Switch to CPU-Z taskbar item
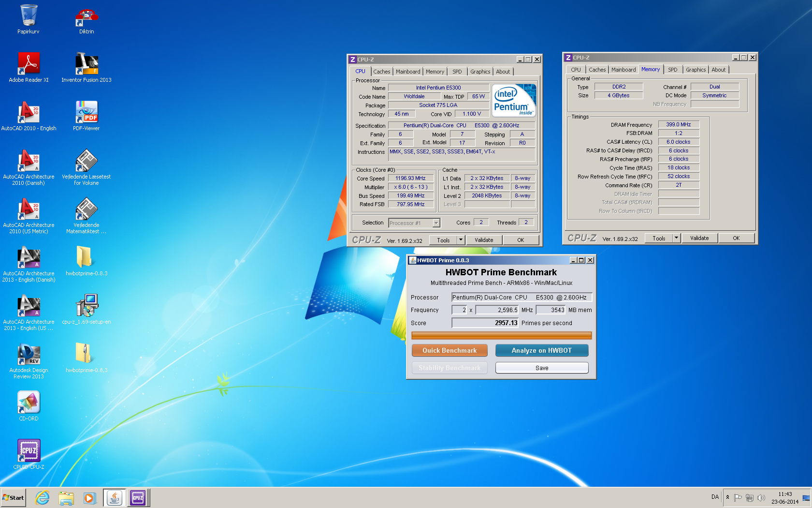Viewport: 812px width, 508px height. [x=138, y=498]
